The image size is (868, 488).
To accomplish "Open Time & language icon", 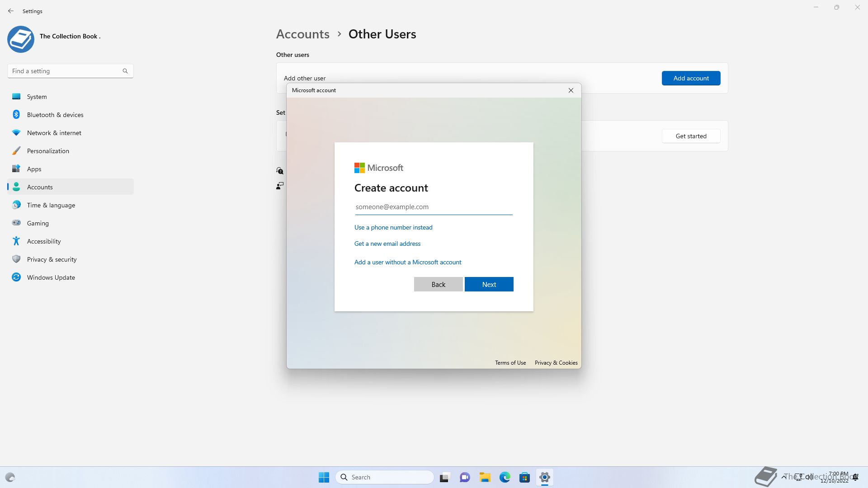I will coord(16,205).
